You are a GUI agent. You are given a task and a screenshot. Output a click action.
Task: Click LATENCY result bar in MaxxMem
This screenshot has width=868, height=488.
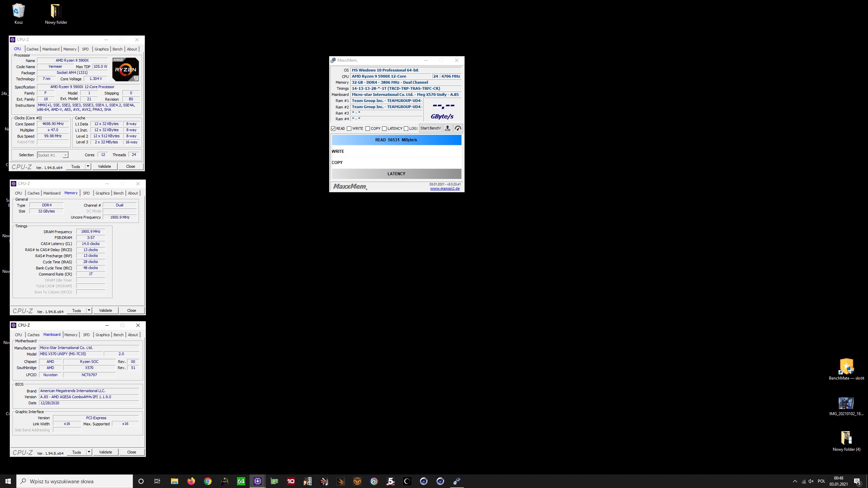[396, 174]
